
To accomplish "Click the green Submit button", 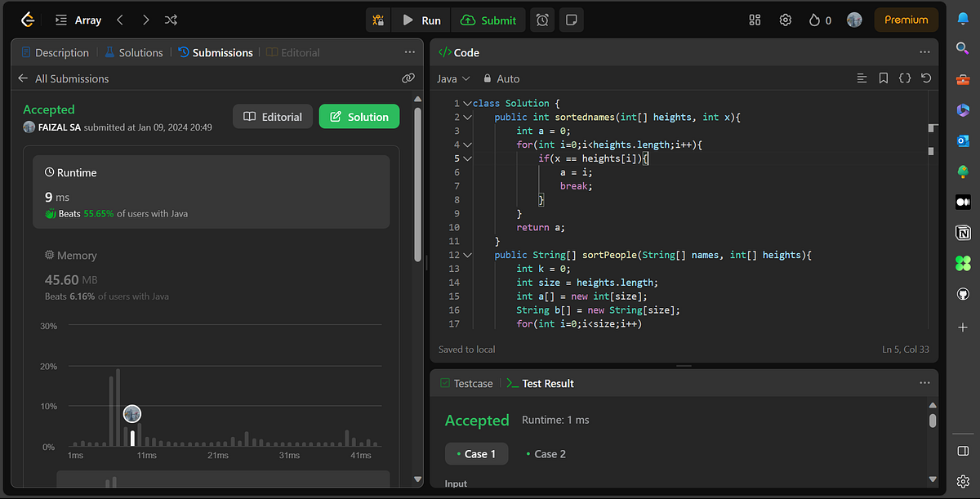I will click(489, 20).
